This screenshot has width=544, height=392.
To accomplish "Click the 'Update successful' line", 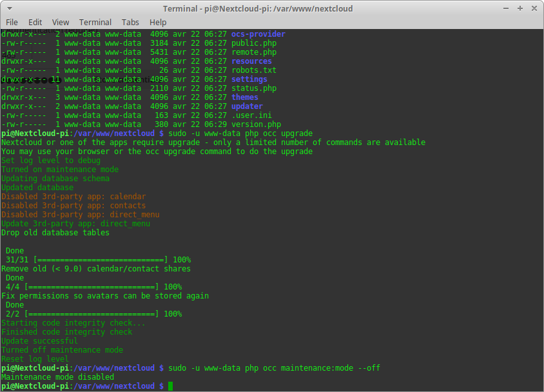I will tap(39, 340).
